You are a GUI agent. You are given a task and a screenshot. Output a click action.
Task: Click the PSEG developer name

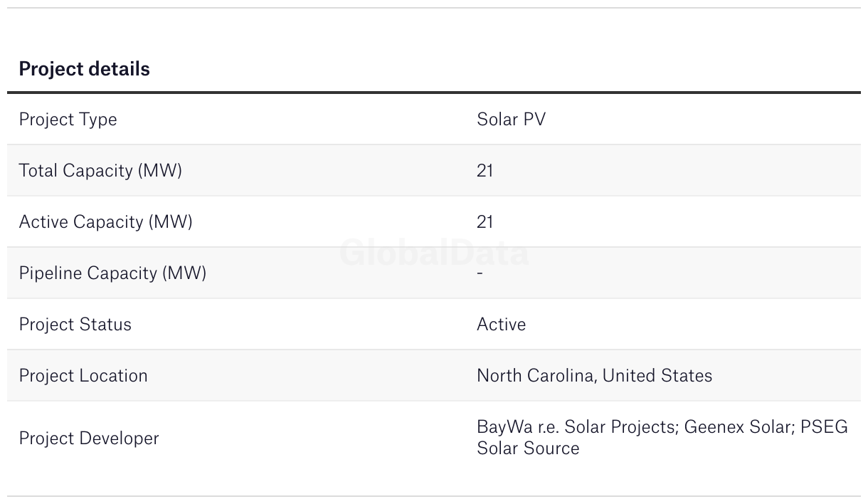pyautogui.click(x=824, y=427)
